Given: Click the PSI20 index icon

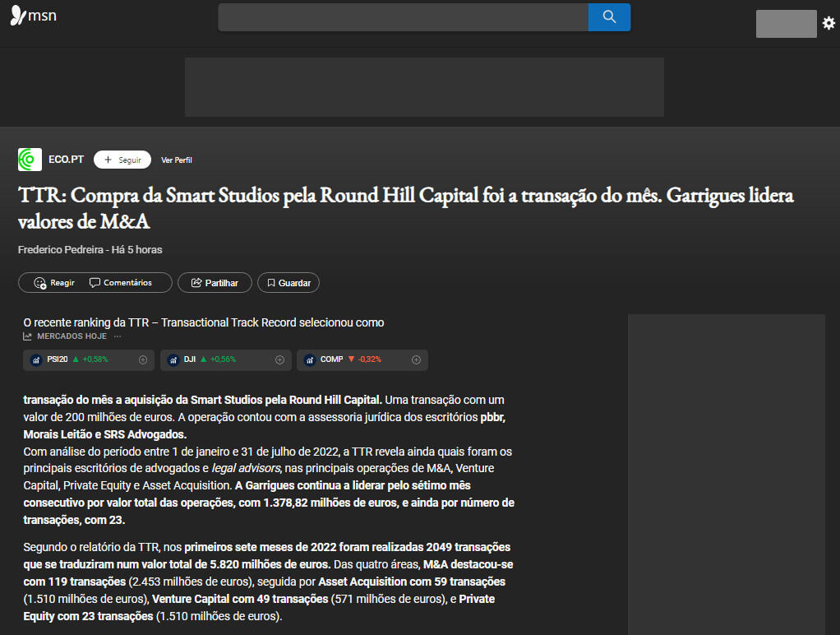Looking at the screenshot, I should pos(36,360).
